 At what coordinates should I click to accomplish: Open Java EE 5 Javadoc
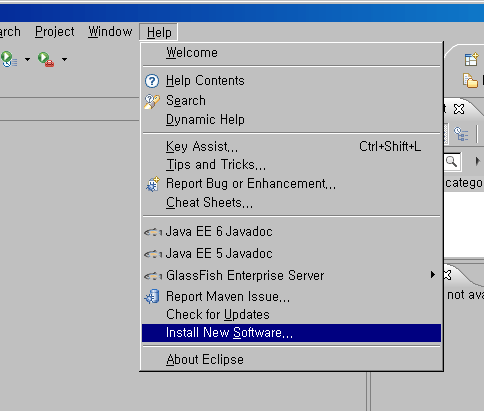coord(291,253)
